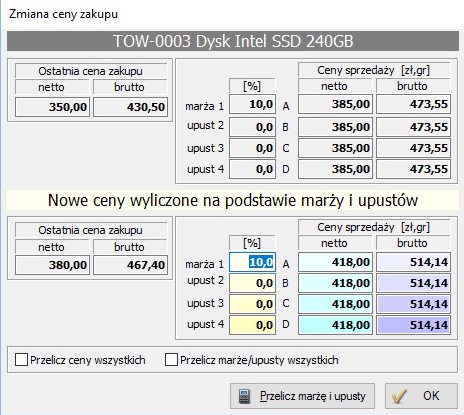Viewport: 464px width, 415px height.
Task: Click old upust 3 percentage value
Action: [252, 148]
